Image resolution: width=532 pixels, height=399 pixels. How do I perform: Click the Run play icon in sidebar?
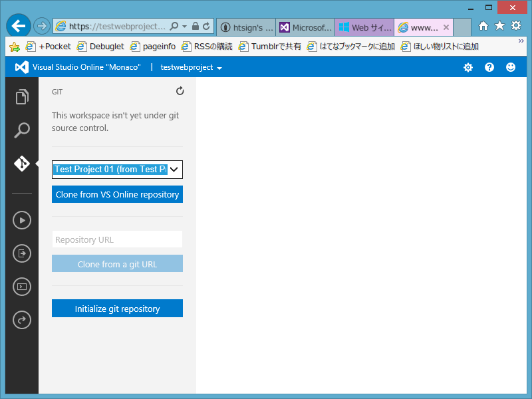[x=22, y=220]
